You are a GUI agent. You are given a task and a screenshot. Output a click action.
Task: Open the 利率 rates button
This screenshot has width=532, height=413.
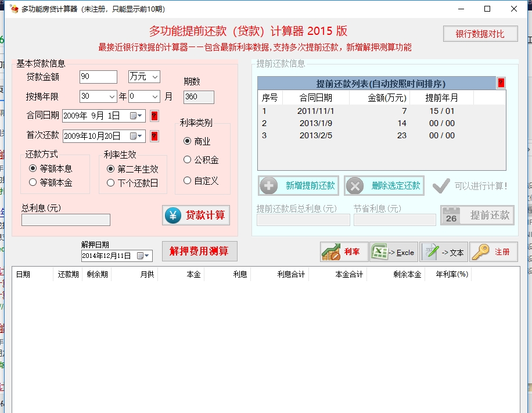pyautogui.click(x=344, y=252)
